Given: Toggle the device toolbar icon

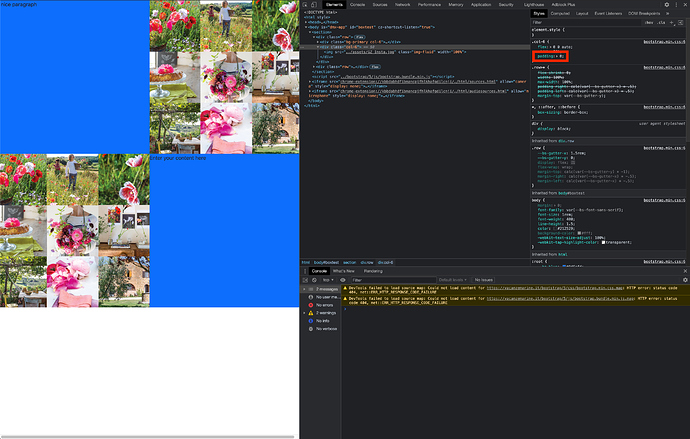Looking at the screenshot, I should pos(314,4).
